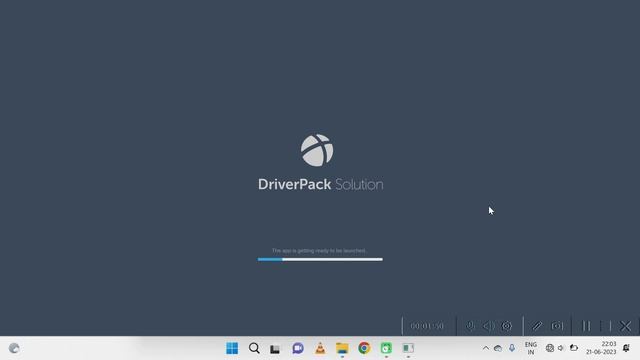Click the app loading status message
Image resolution: width=640 pixels, height=360 pixels.
[x=319, y=251]
